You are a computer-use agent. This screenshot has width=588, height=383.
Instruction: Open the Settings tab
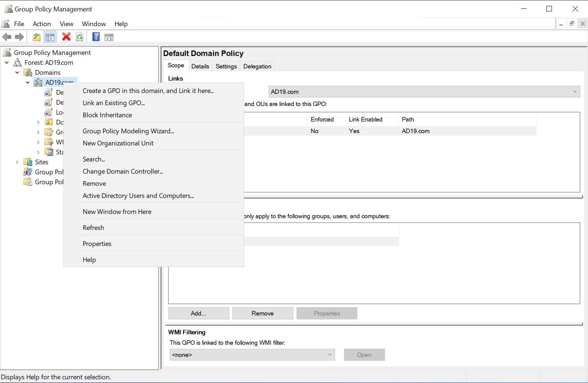click(x=226, y=66)
